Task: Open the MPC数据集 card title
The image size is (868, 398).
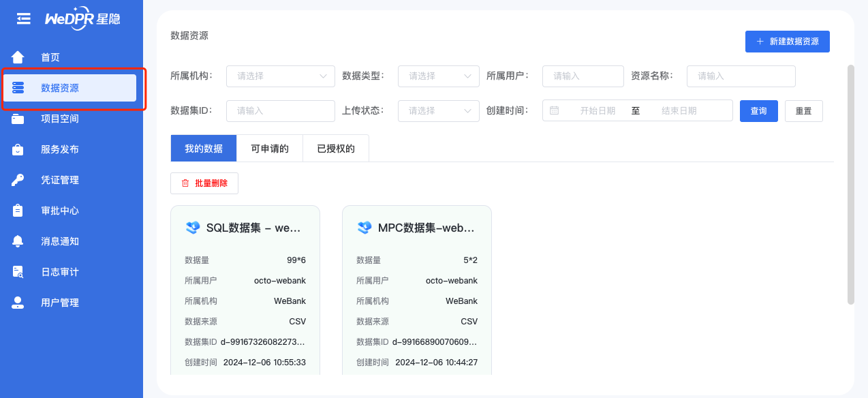Action: [x=426, y=228]
